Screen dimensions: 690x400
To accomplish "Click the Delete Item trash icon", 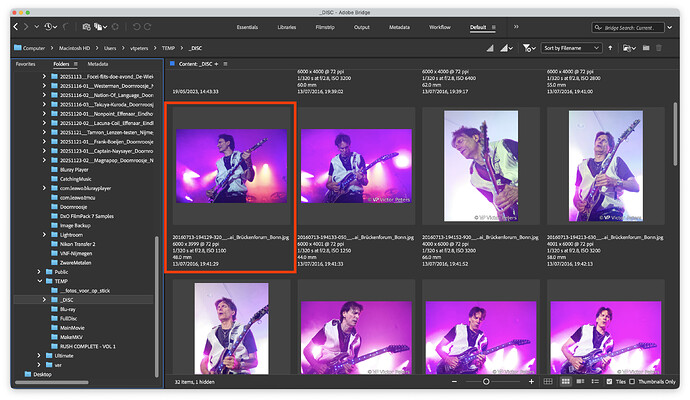I will [x=659, y=47].
